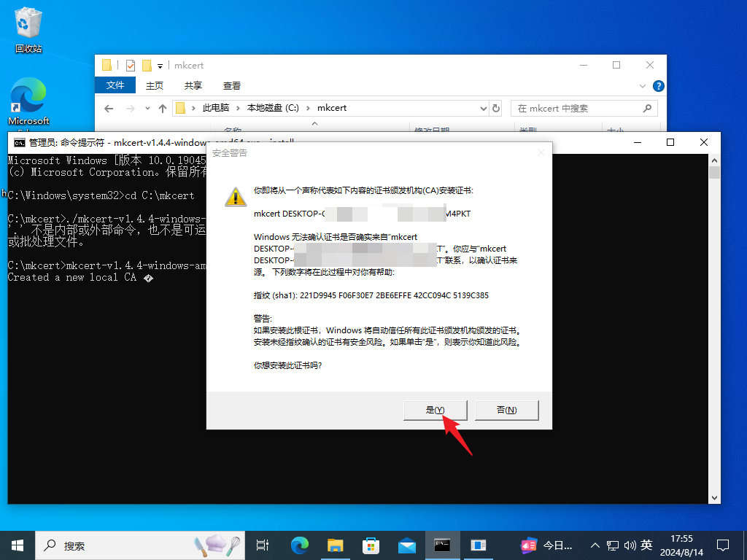The height and width of the screenshot is (560, 747).
Task: Launch Microsoft Edge from desktop shortcut
Action: pos(28,102)
